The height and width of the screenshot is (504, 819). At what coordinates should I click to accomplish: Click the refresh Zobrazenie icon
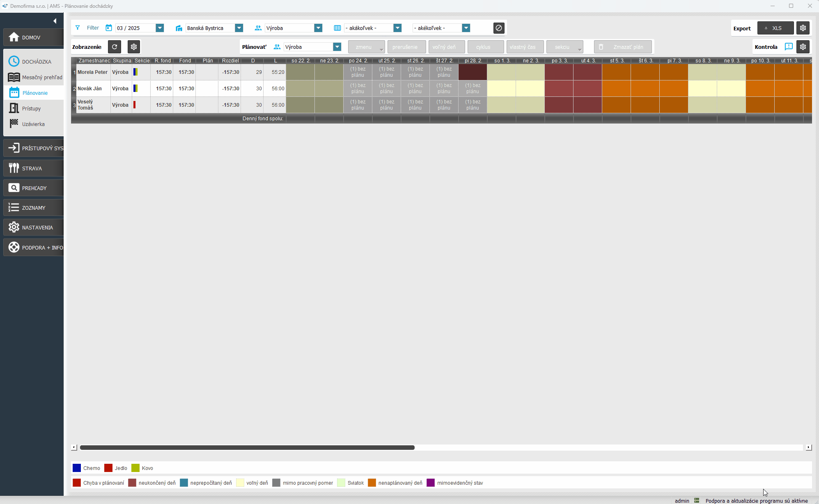[115, 47]
